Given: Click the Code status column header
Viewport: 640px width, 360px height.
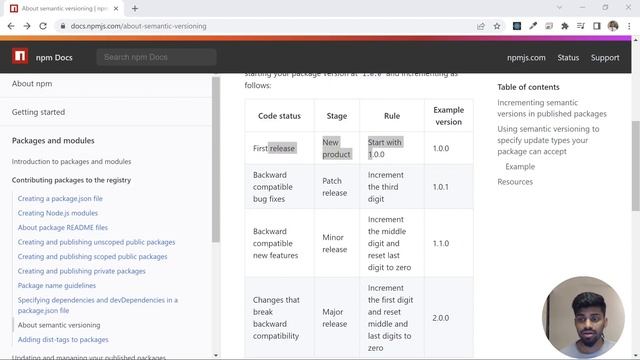Looking at the screenshot, I should (279, 116).
